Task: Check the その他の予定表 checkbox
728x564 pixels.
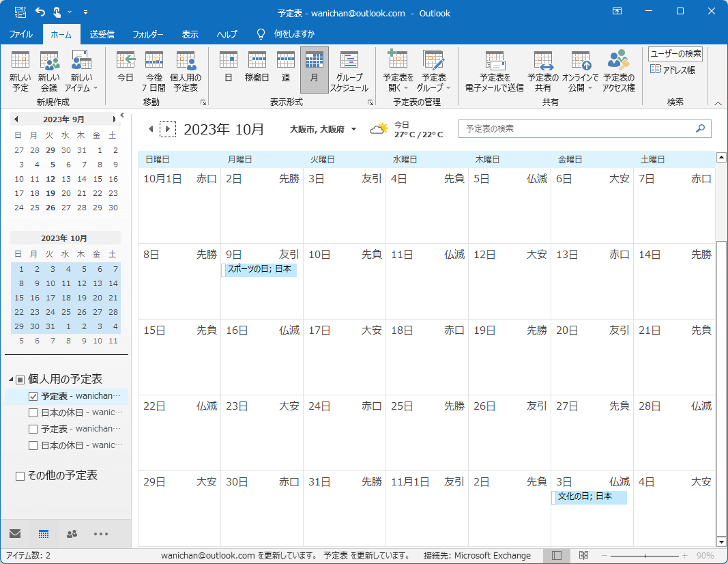Action: pos(20,476)
